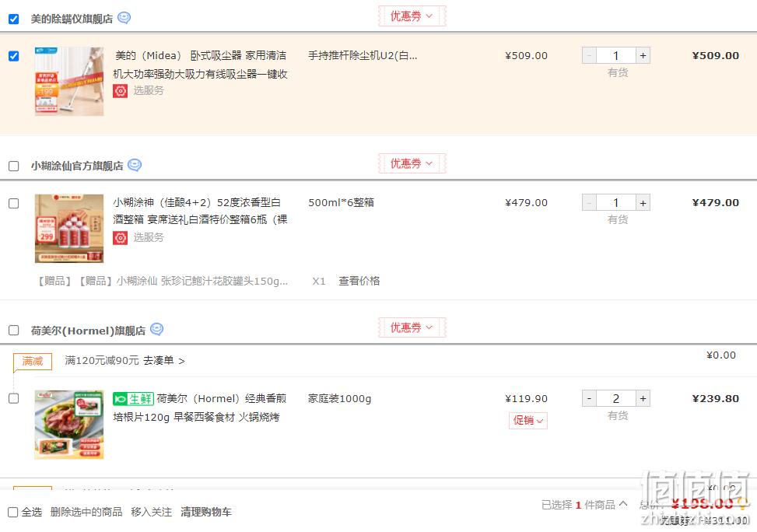Click the 手持推杆除尘机U2 variant text
Screen dimensions: 757x532
[x=363, y=55]
